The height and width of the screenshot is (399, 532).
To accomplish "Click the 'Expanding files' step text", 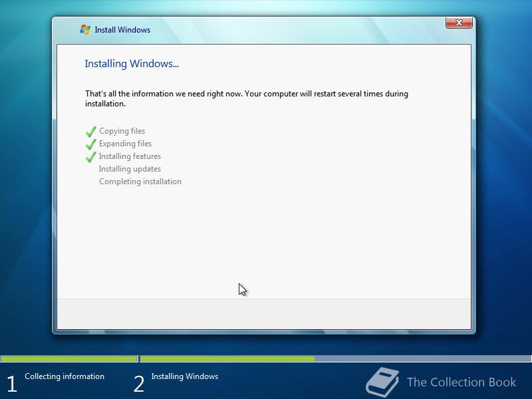I will (x=125, y=144).
